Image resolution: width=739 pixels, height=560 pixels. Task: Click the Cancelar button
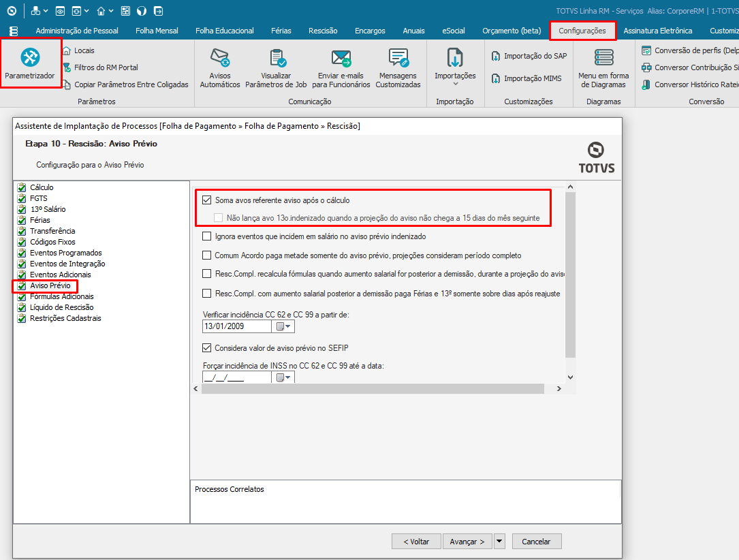pyautogui.click(x=536, y=541)
